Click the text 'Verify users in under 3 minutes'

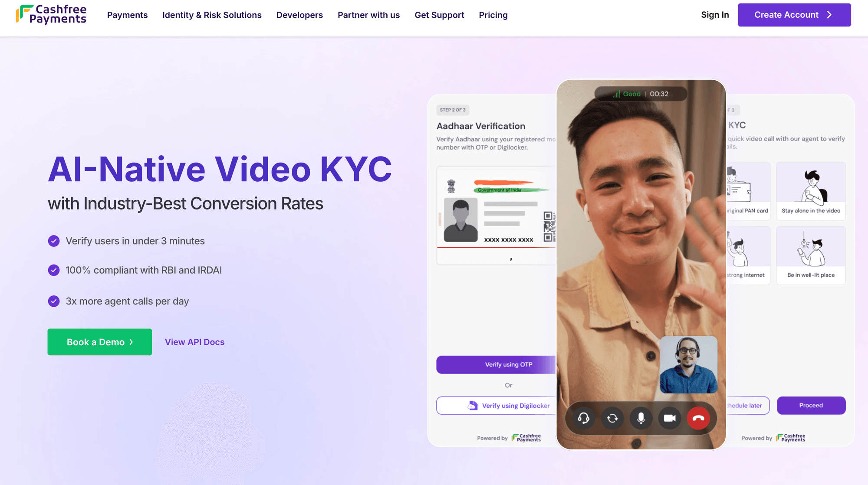point(135,241)
